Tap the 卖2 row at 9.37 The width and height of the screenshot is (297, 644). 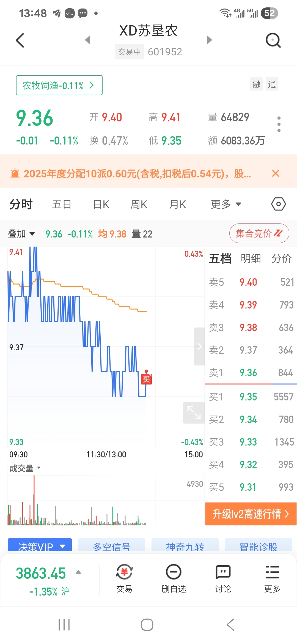point(251,350)
